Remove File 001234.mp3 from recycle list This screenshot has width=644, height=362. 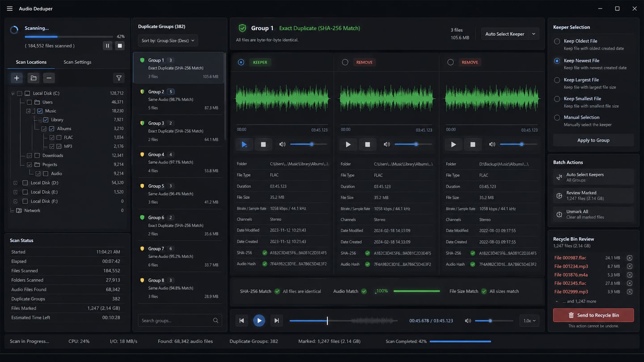tap(629, 266)
